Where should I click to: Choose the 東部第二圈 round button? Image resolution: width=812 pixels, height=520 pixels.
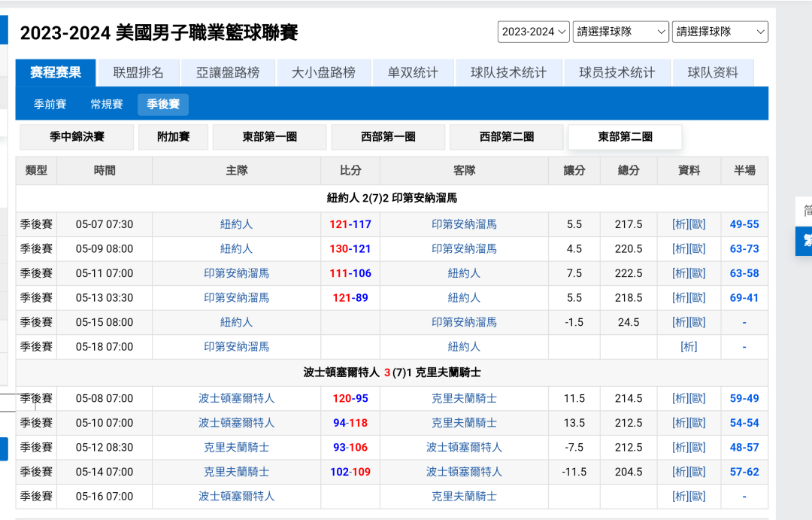(x=625, y=137)
